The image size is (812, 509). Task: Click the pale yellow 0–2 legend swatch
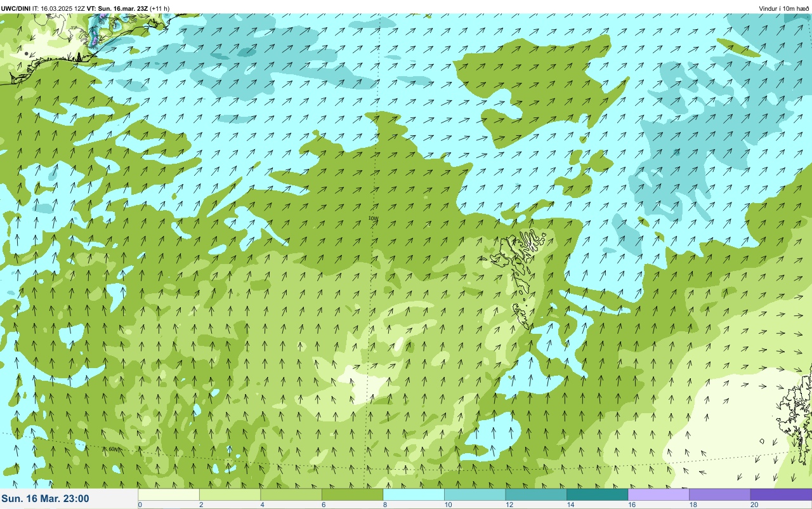coord(169,494)
